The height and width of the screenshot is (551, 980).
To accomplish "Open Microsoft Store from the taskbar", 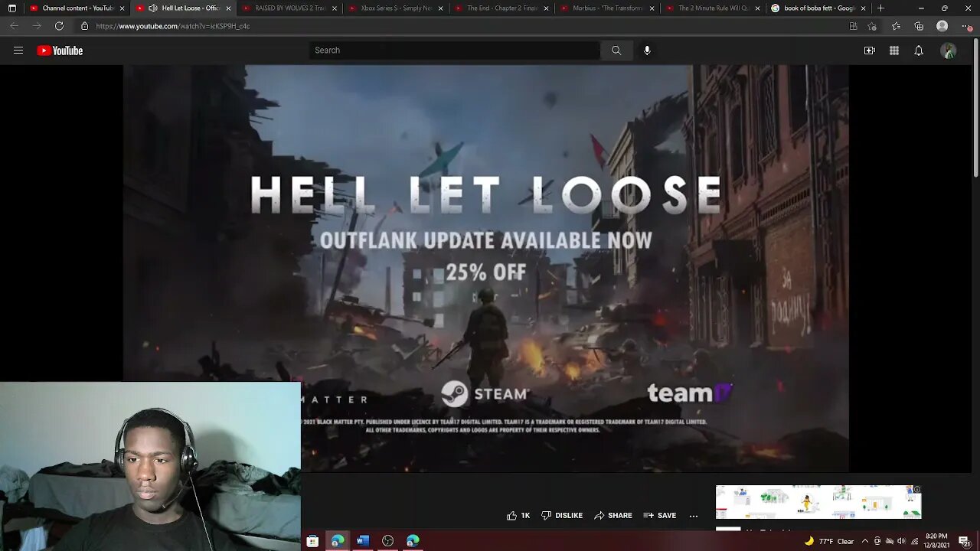I will point(312,541).
